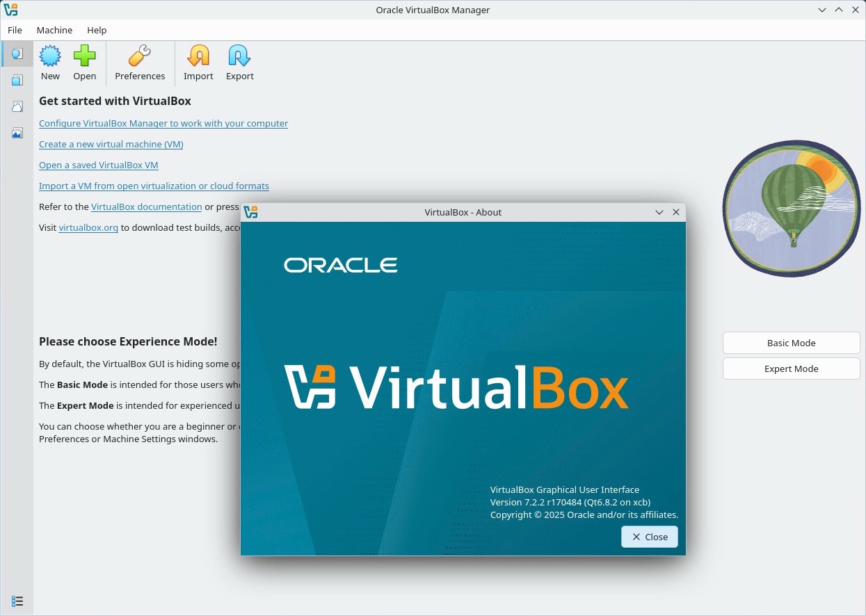866x616 pixels.
Task: Click the orange Import arrow icon
Action: 198,56
